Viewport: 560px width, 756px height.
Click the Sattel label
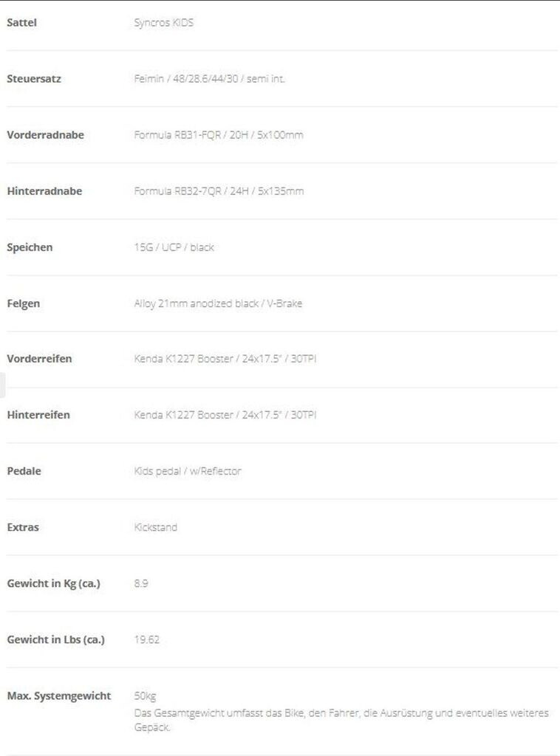tap(21, 23)
